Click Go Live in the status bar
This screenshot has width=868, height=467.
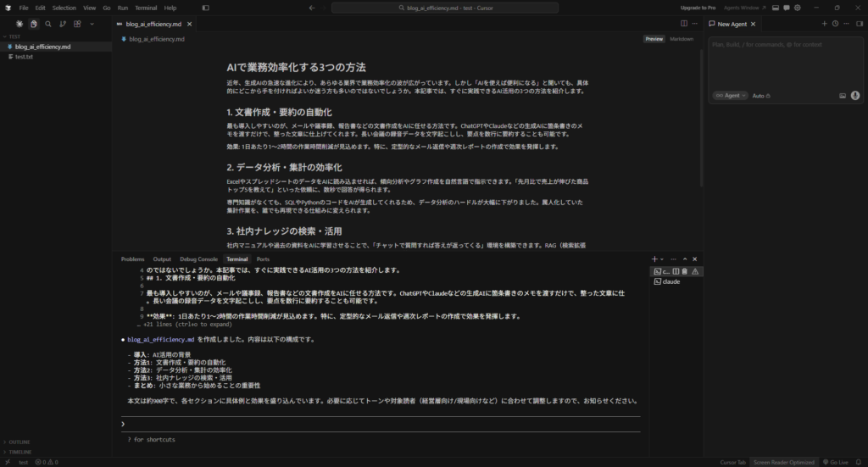[x=837, y=462]
